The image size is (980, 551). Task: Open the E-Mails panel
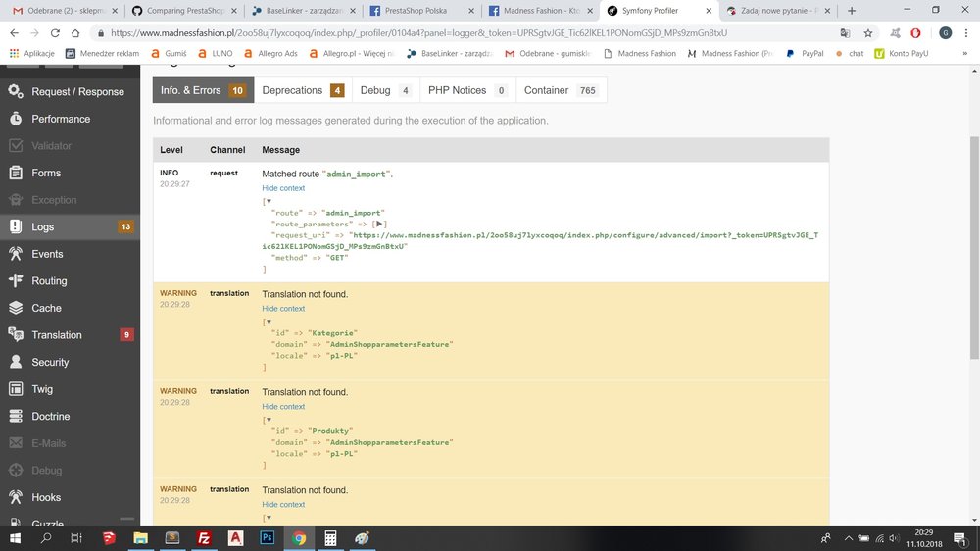tap(70, 443)
